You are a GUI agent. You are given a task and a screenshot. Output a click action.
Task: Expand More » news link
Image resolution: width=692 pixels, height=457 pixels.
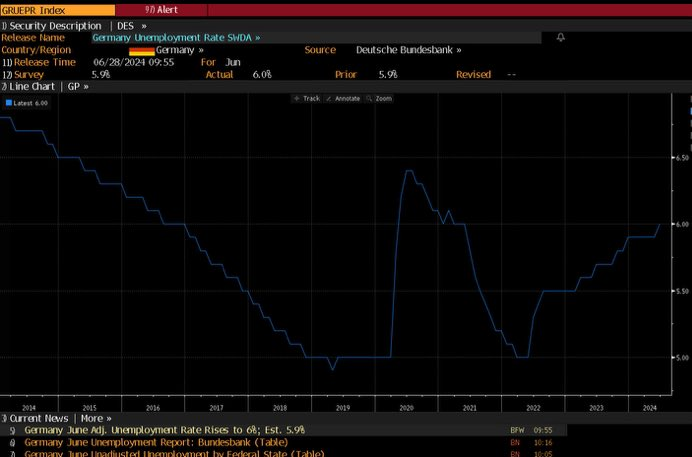[96, 418]
